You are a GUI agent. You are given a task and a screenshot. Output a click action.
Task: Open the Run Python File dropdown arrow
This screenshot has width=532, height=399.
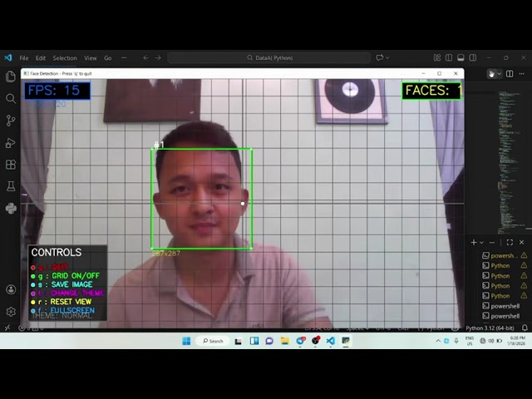coord(499,74)
